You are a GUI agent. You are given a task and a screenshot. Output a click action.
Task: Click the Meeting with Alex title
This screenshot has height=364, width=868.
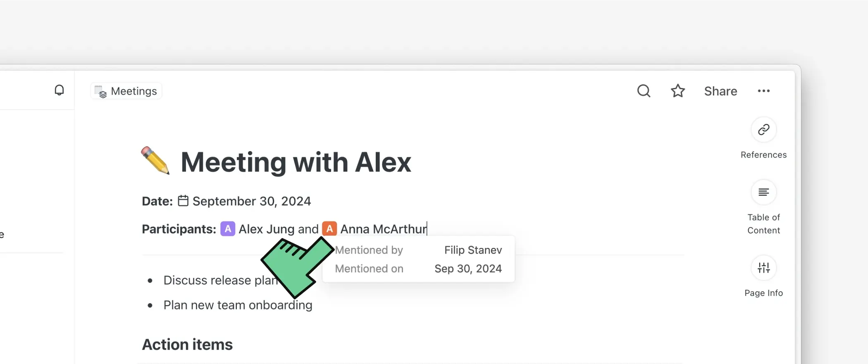296,162
